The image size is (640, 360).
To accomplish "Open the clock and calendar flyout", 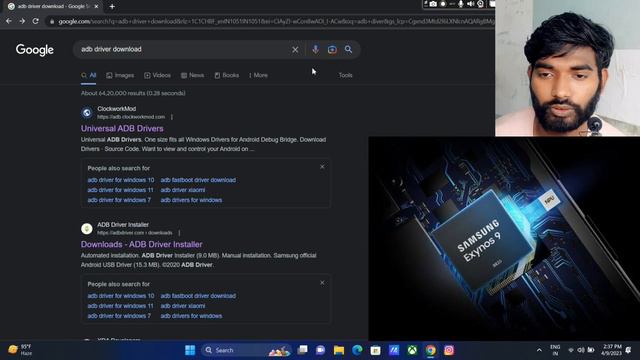I will coord(611,350).
